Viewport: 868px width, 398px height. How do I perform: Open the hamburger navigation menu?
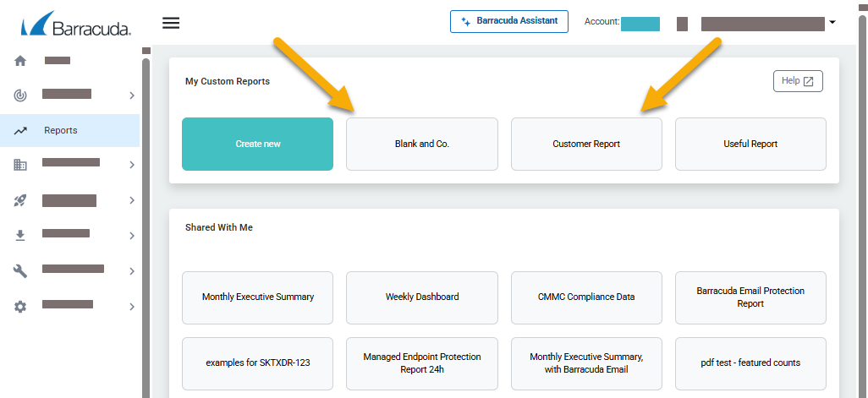pos(171,23)
